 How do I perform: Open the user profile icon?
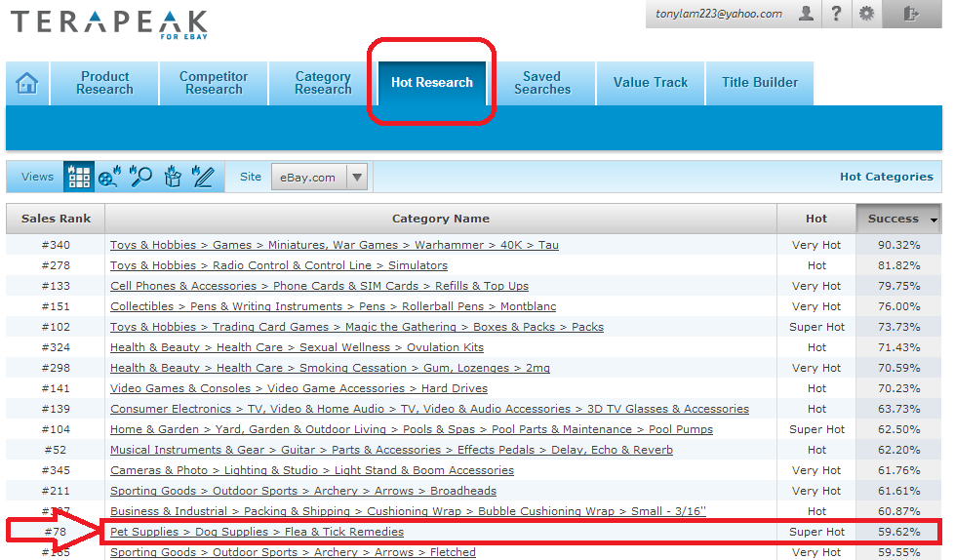(x=806, y=14)
